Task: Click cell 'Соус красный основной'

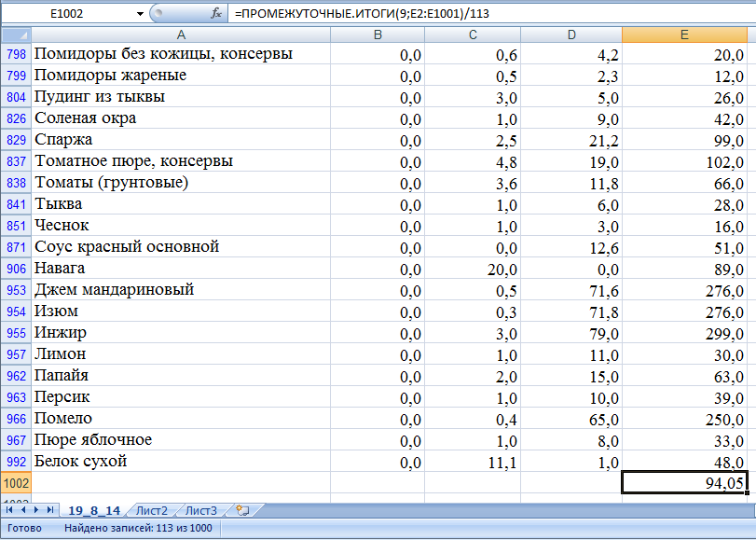Action: (181, 246)
